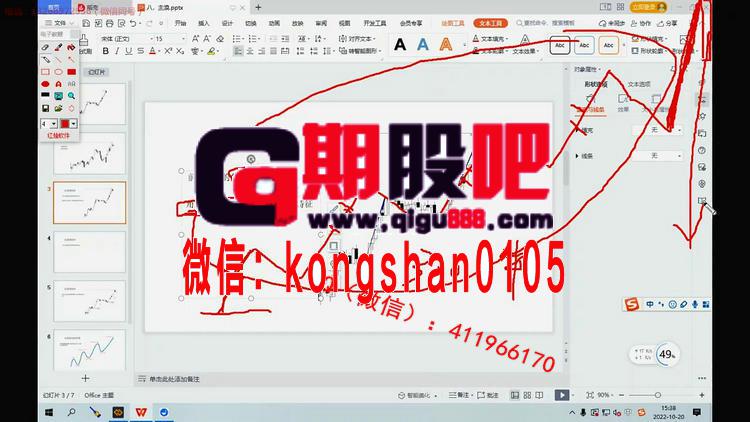Click the Print icon in quick toolbar
The width and height of the screenshot is (750, 422).
click(110, 23)
